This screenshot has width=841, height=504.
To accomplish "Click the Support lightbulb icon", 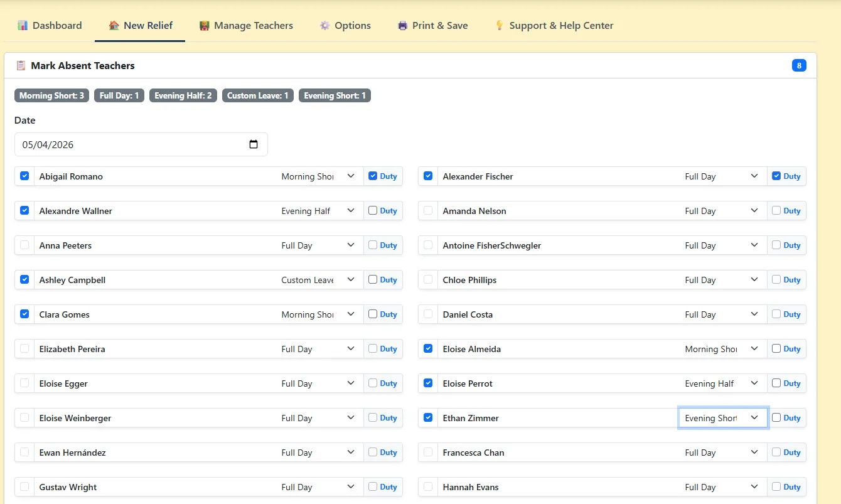I will tap(500, 26).
